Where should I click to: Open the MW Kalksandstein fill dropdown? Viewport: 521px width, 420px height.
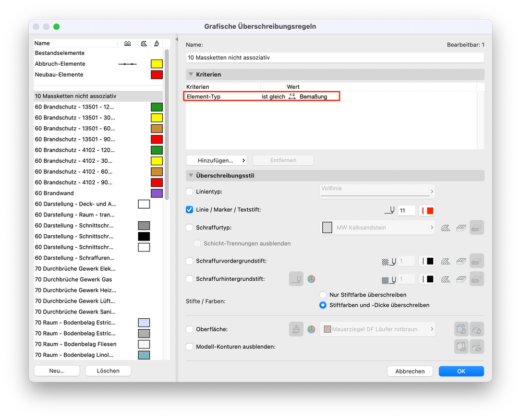pyautogui.click(x=377, y=227)
